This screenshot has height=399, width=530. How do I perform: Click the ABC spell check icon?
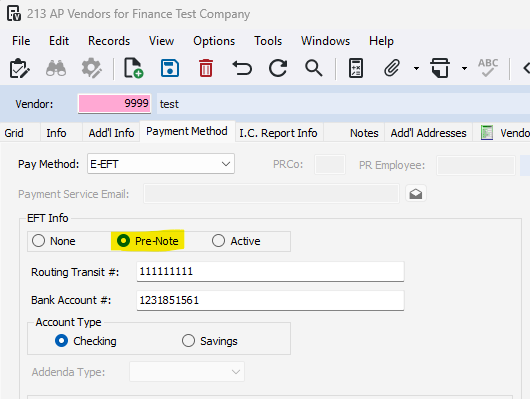[x=488, y=68]
